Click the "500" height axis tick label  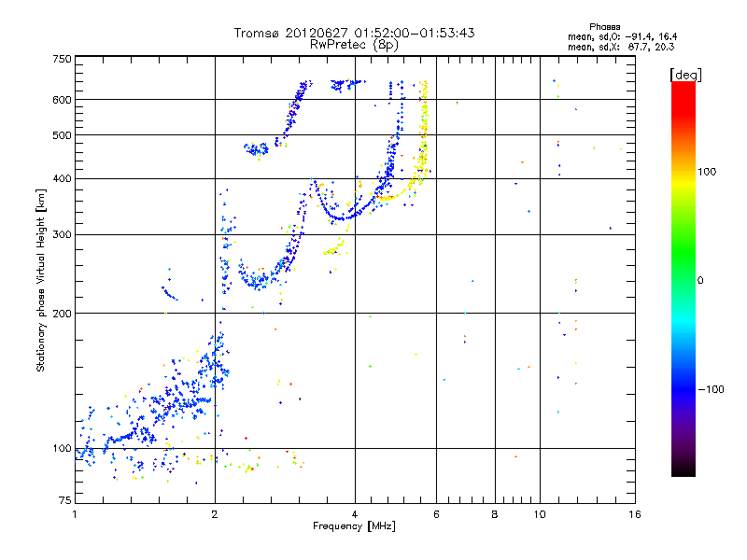coord(62,135)
